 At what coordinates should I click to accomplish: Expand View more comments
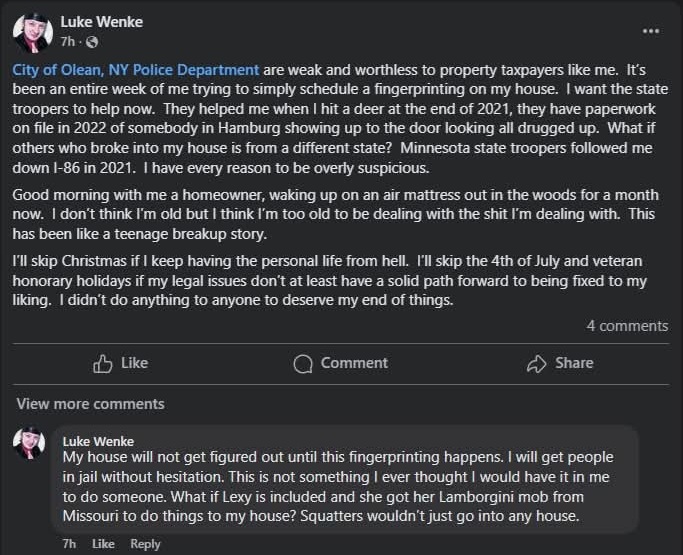91,404
